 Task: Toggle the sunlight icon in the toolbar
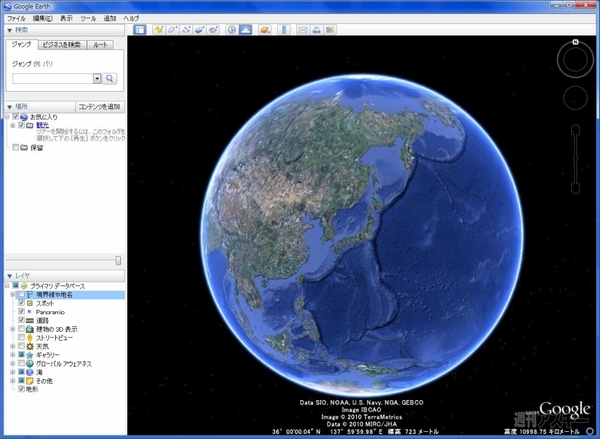[x=245, y=29]
